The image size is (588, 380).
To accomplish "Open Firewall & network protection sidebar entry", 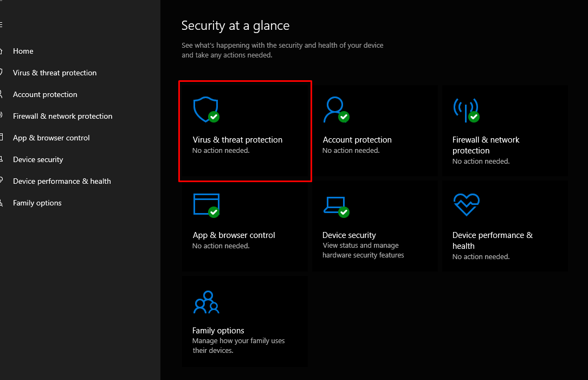I will click(x=63, y=117).
